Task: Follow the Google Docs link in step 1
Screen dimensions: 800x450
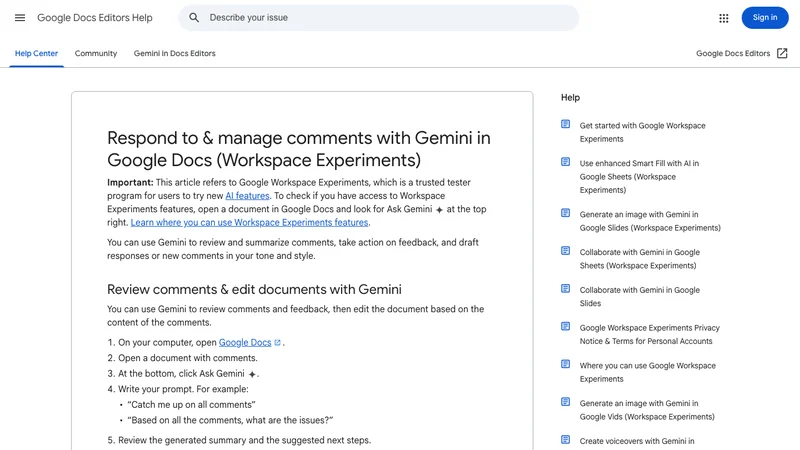Action: [x=245, y=343]
